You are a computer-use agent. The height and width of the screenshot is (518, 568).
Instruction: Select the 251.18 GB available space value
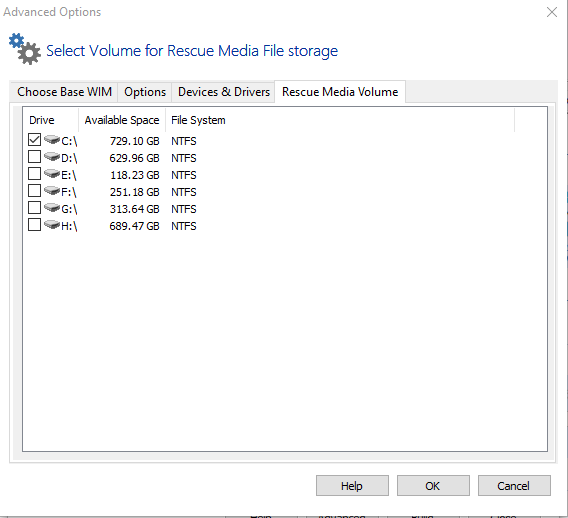coord(134,192)
